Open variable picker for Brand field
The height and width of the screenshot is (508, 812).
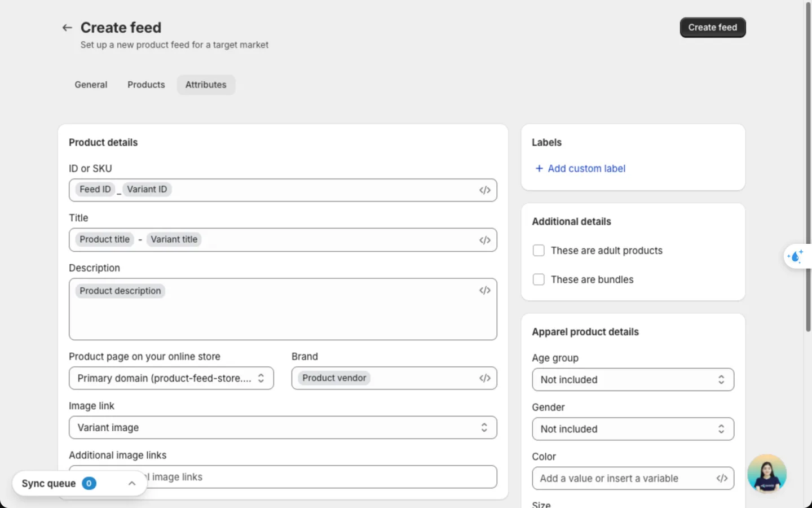(485, 378)
